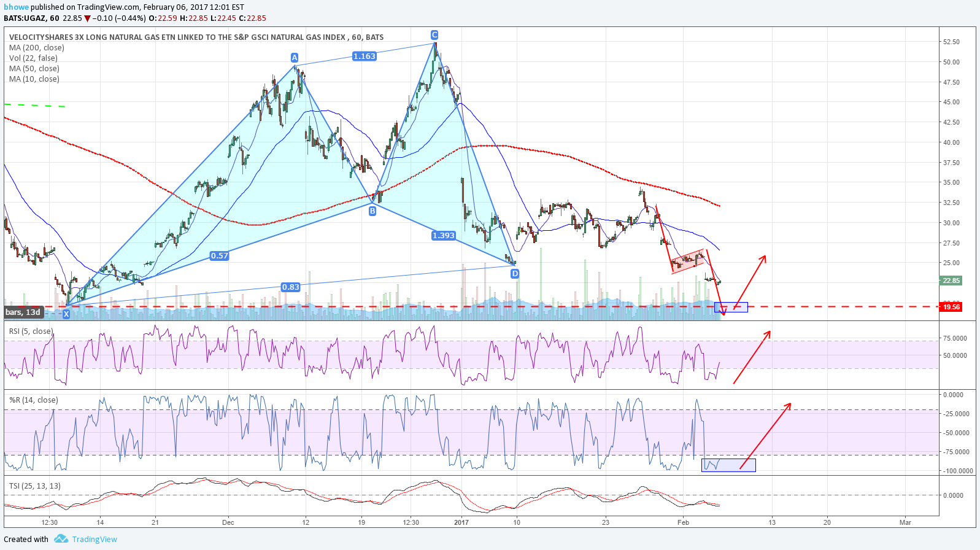Viewport: 980px width, 550px height.
Task: Select pattern point label A
Action: coord(295,58)
